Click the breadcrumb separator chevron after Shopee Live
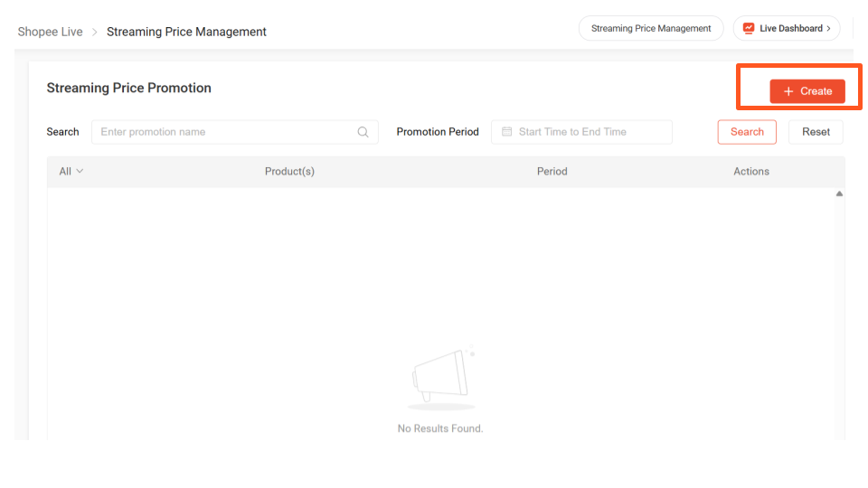 pyautogui.click(x=95, y=33)
